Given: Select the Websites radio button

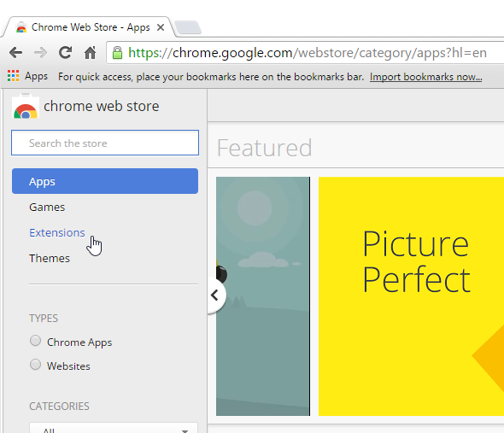Looking at the screenshot, I should [35, 365].
